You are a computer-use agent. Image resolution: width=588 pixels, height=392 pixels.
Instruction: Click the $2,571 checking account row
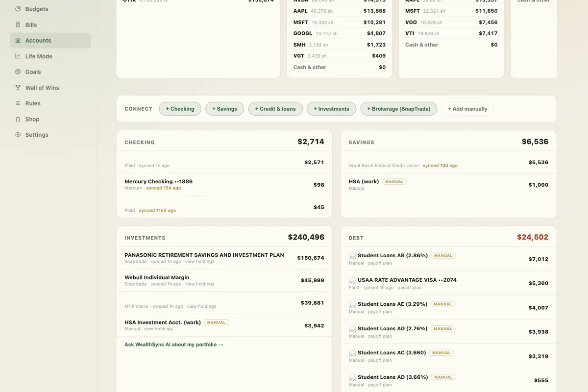pyautogui.click(x=224, y=162)
